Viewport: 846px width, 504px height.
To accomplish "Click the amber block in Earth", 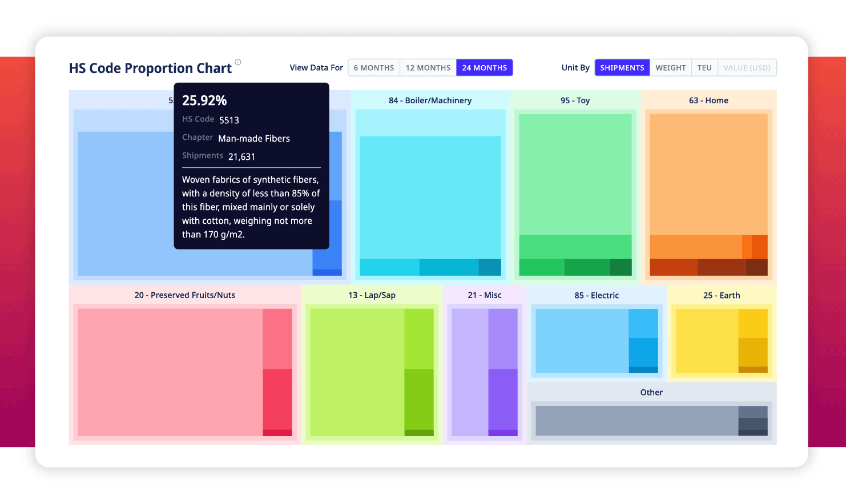I will [x=753, y=352].
